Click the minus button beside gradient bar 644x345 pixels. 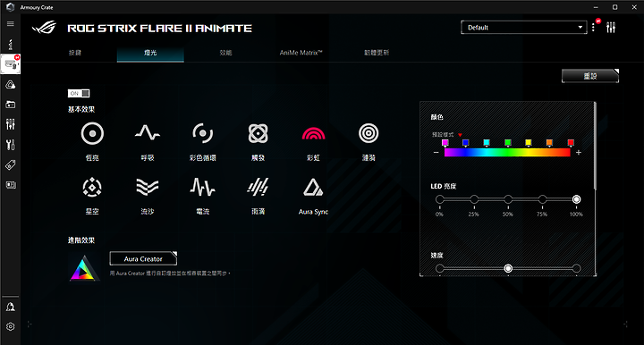pyautogui.click(x=436, y=153)
